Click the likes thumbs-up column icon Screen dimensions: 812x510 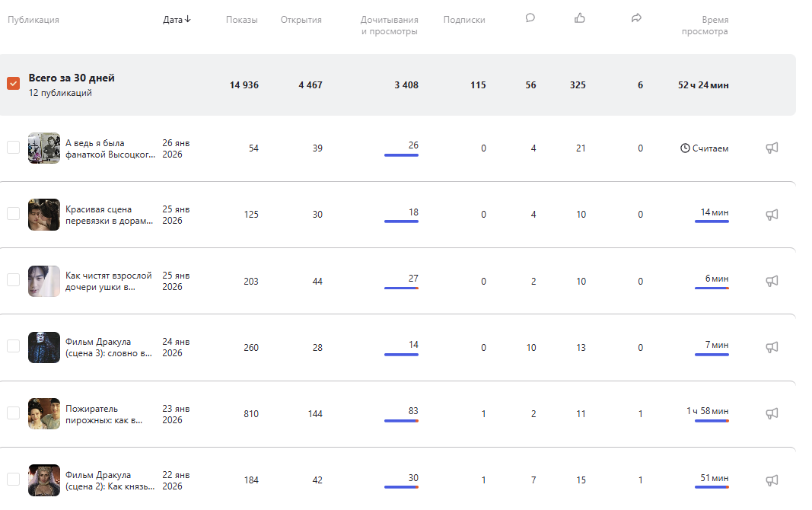[580, 18]
